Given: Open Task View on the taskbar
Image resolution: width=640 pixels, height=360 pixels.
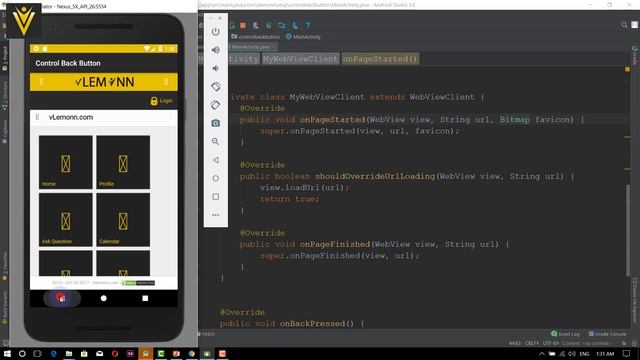Looking at the screenshot, I should (x=37, y=353).
